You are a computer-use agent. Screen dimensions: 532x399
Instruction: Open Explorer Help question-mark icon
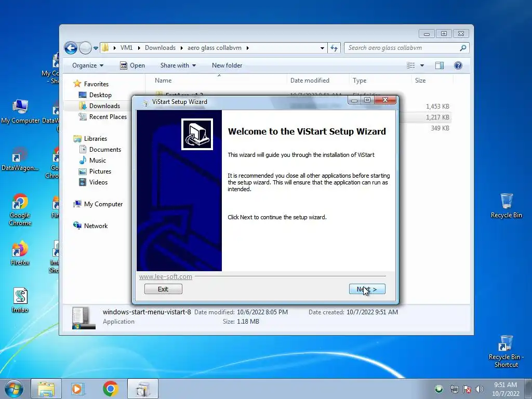pyautogui.click(x=458, y=65)
